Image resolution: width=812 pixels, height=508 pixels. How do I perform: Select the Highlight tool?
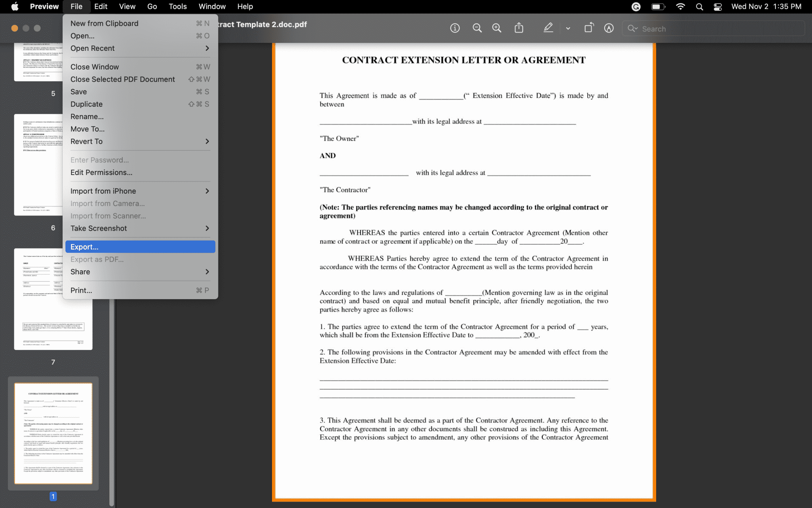tap(548, 28)
